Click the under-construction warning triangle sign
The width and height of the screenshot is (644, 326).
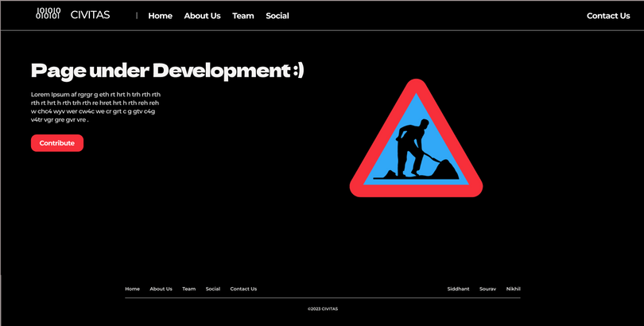click(x=416, y=138)
